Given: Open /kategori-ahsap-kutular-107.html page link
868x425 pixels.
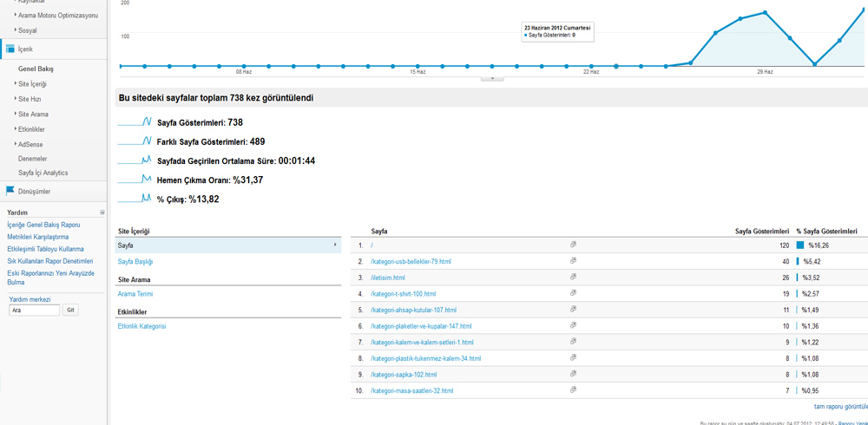Looking at the screenshot, I should coord(413,310).
